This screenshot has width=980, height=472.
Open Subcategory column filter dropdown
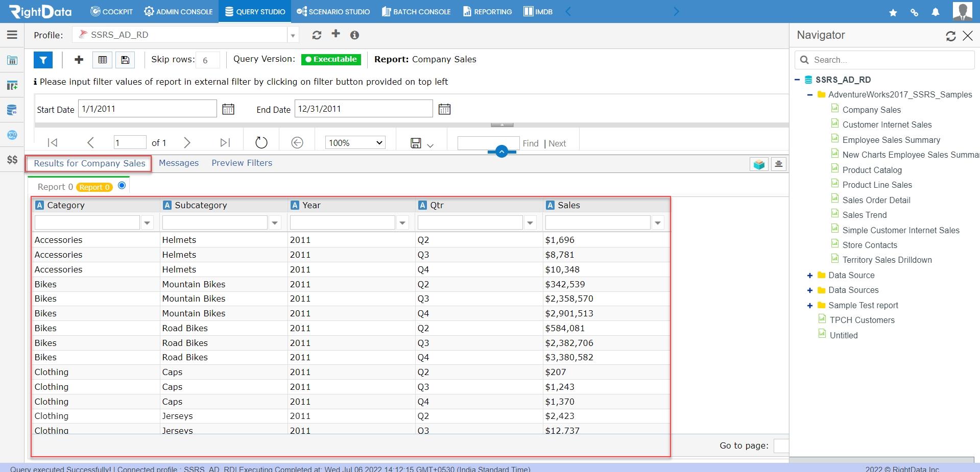[275, 223]
